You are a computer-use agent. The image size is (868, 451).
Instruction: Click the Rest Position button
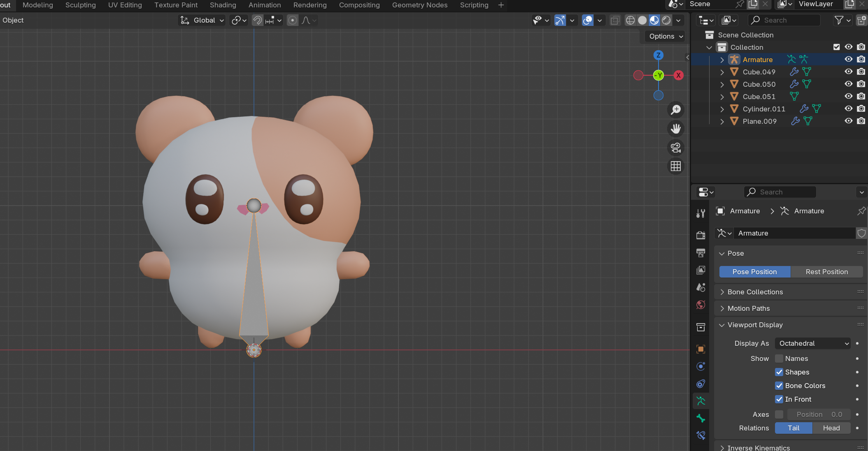pyautogui.click(x=826, y=272)
